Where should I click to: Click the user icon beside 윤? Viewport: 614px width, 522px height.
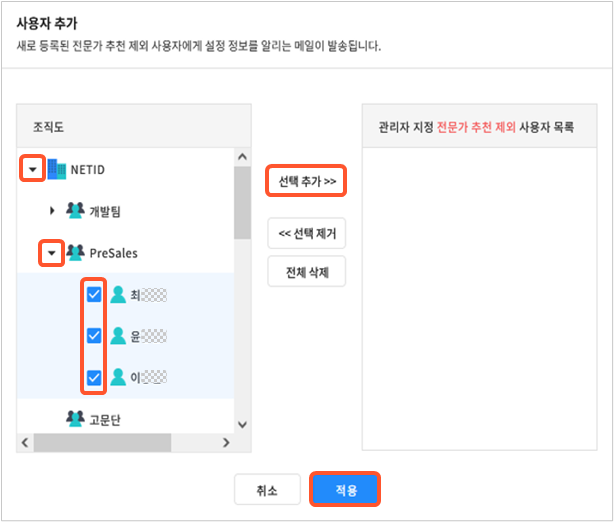point(119,336)
